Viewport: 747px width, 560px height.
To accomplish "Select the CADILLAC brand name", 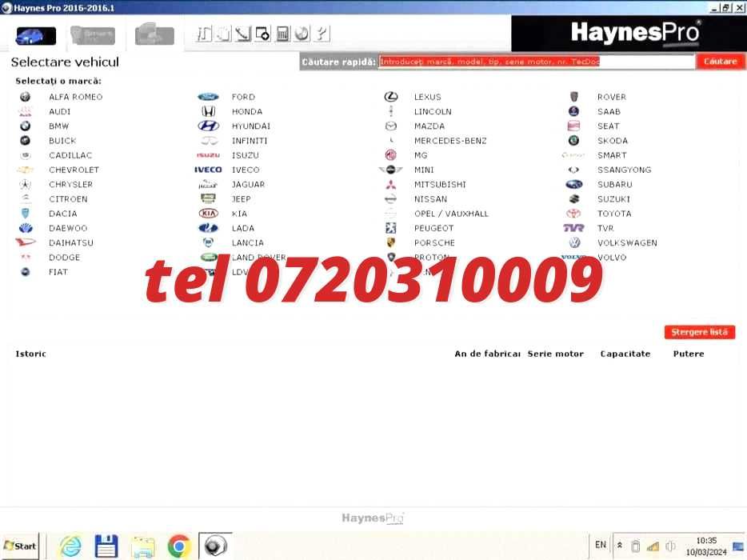I will point(70,155).
